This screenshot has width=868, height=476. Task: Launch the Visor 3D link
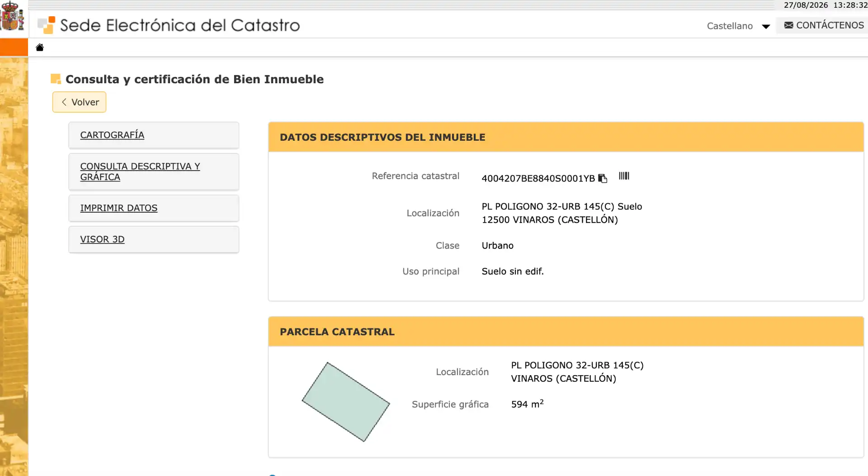(x=154, y=239)
